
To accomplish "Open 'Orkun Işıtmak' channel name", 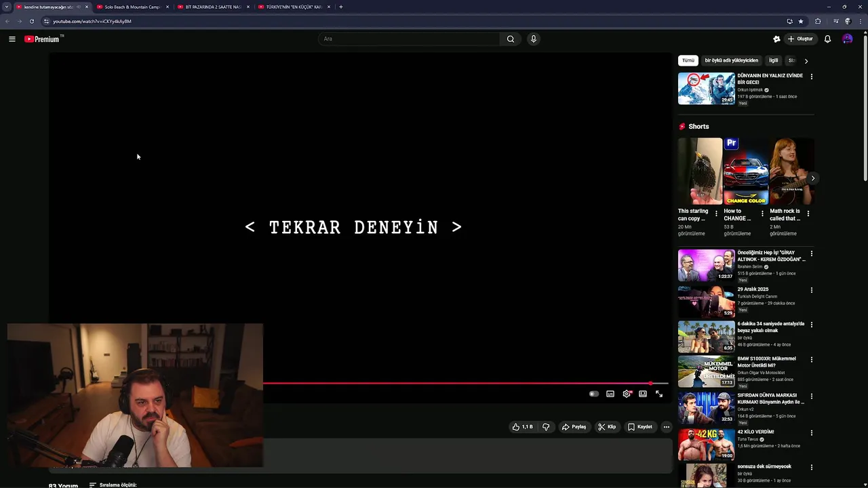I will (x=750, y=90).
